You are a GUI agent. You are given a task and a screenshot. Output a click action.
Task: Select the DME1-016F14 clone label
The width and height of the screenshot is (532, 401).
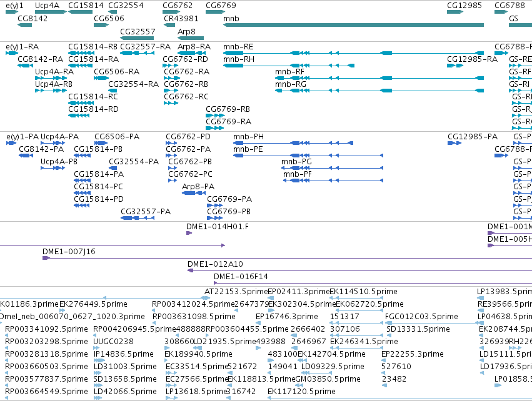[241, 277]
